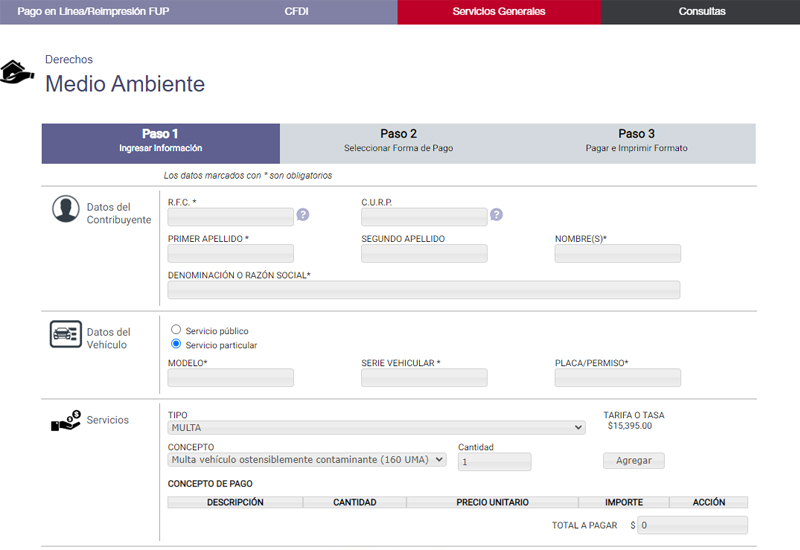Click the vehicle data car icon
Image resolution: width=800 pixels, height=550 pixels.
[x=66, y=334]
